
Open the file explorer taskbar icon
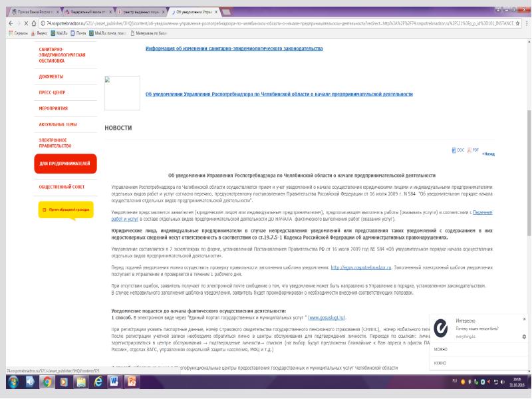point(80,382)
